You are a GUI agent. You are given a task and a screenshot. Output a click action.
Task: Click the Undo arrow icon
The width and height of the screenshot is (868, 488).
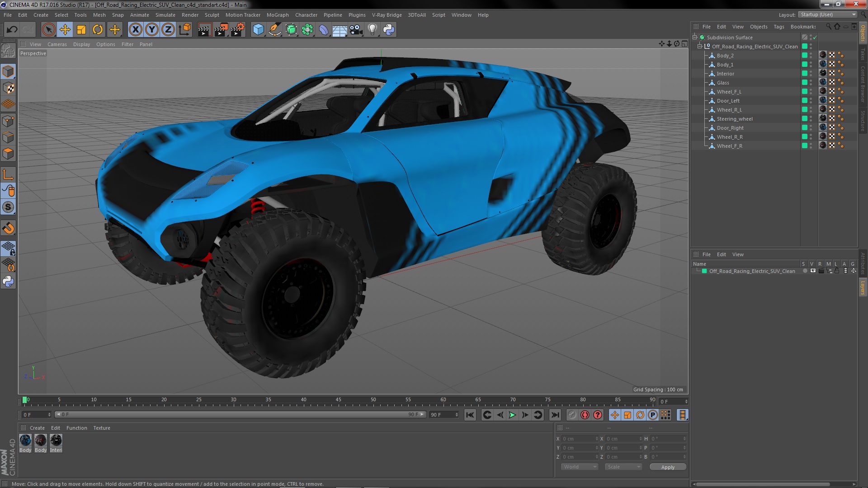coord(12,30)
